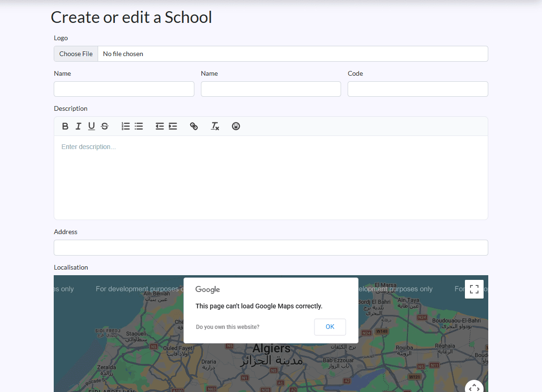This screenshot has width=542, height=392.
Task: Open the emoji picker
Action: coord(236,126)
